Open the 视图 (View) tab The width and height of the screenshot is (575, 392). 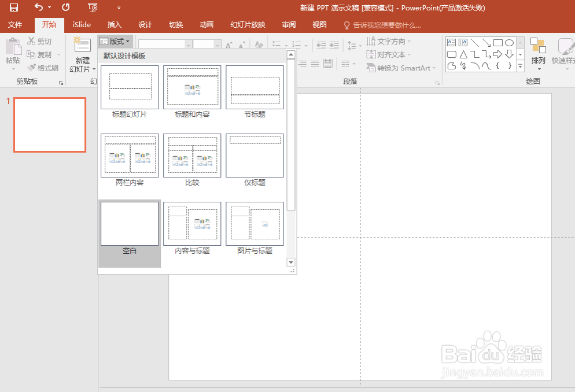(319, 24)
